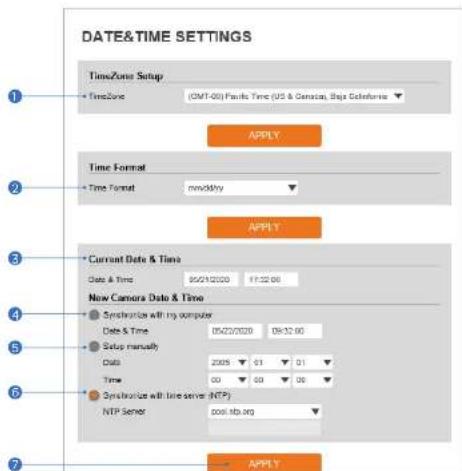Image resolution: width=462 pixels, height=471 pixels.
Task: Click the Current Date & Time title
Action: [135, 259]
